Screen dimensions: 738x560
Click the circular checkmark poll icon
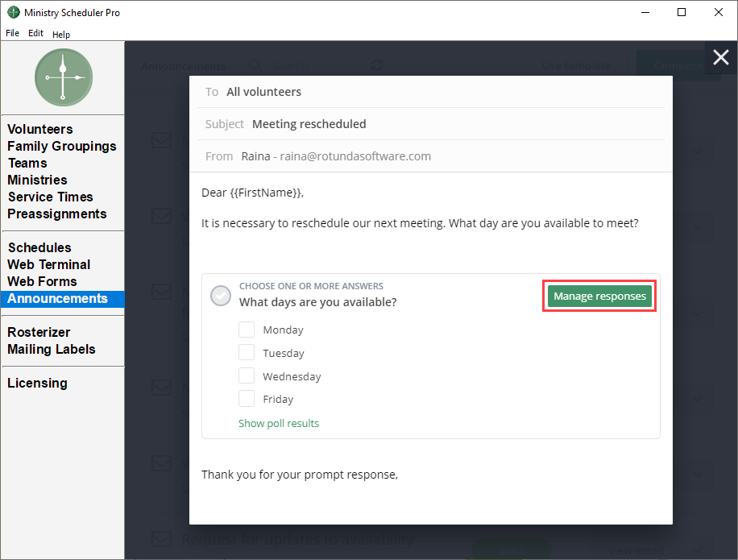(x=220, y=296)
